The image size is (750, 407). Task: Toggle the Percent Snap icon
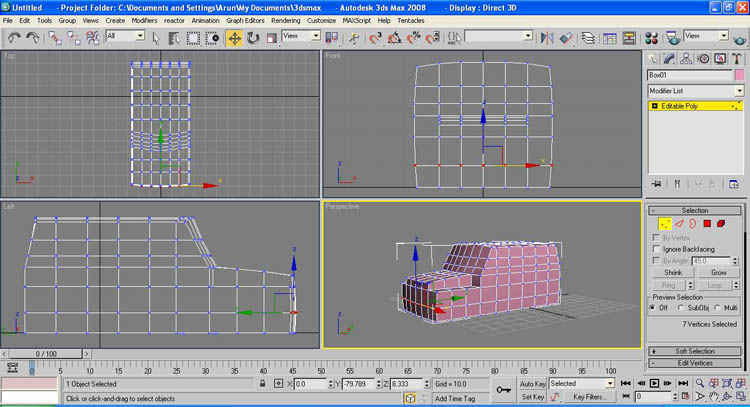point(413,38)
